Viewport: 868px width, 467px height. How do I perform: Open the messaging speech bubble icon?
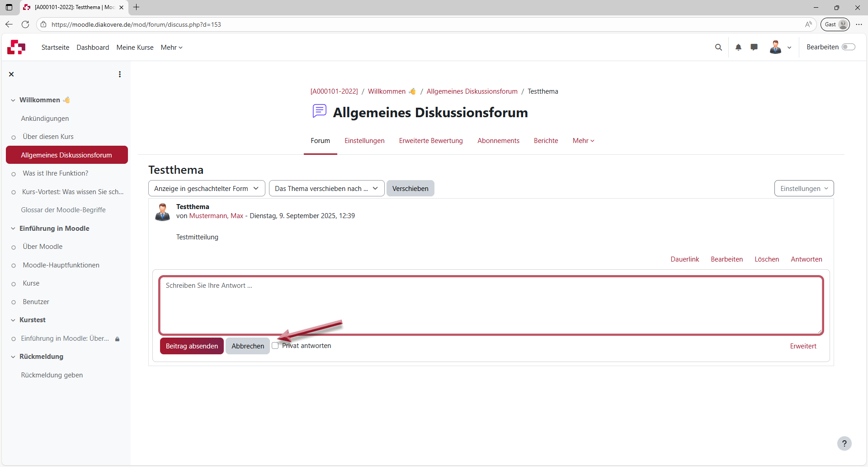754,47
